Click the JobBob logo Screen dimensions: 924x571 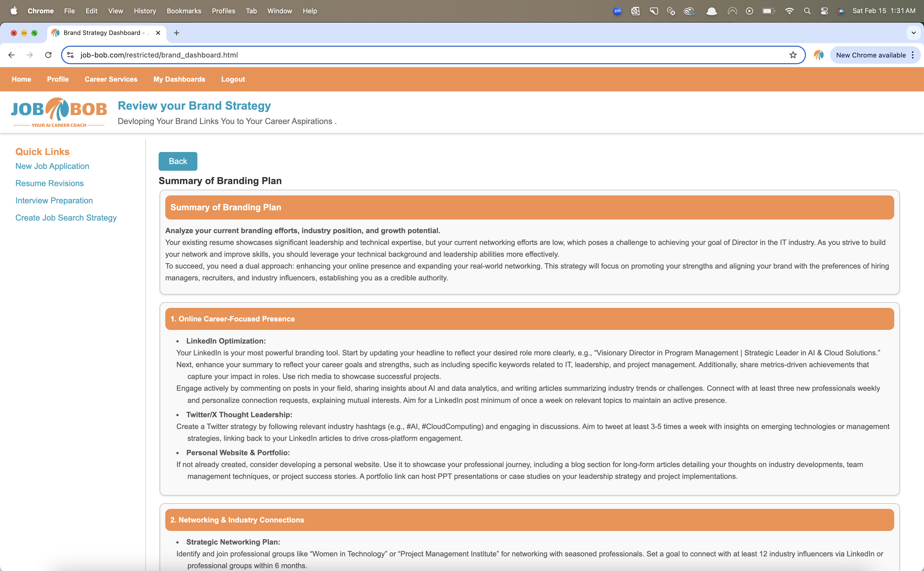[x=59, y=112]
